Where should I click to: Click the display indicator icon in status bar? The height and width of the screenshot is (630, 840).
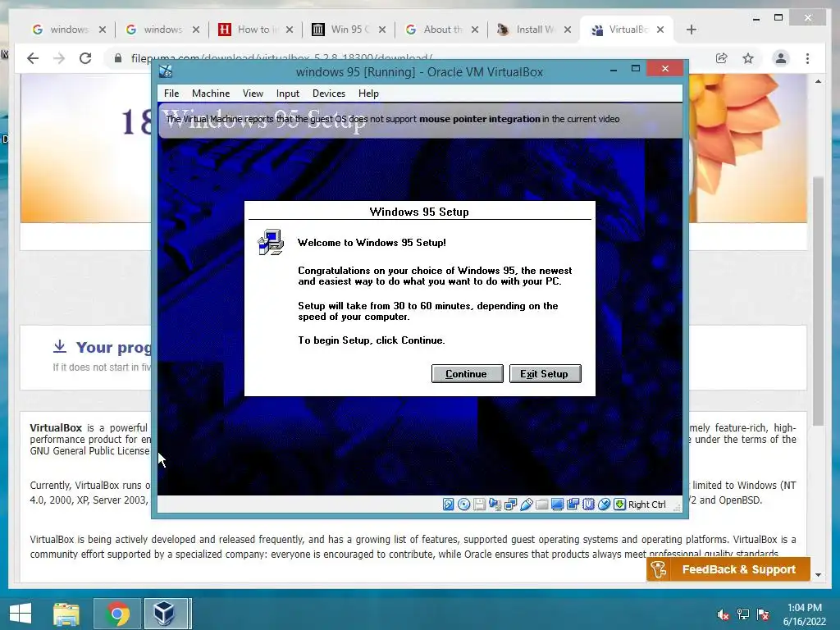[x=557, y=504]
